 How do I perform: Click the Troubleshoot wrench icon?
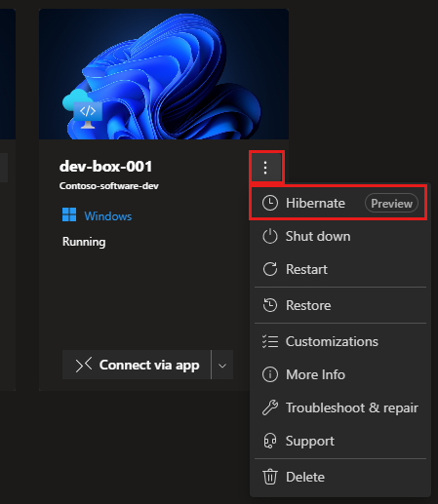pyautogui.click(x=270, y=407)
